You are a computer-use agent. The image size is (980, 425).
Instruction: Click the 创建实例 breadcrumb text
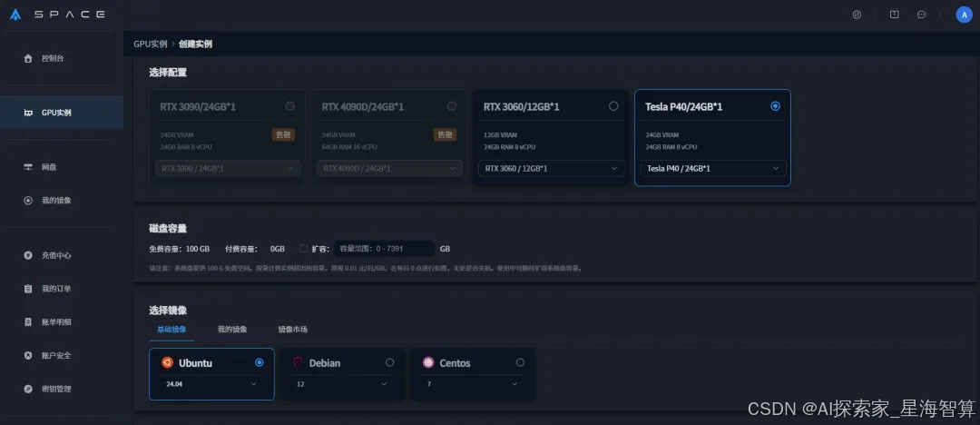(x=196, y=44)
